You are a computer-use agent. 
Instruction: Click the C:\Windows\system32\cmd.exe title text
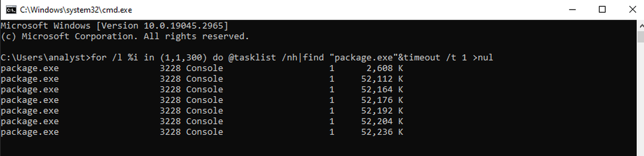[x=76, y=10]
